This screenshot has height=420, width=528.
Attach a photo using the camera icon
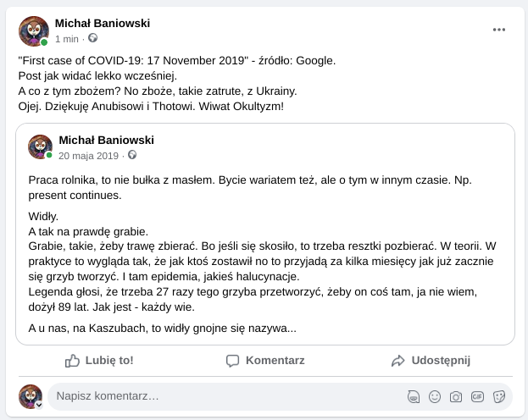[x=456, y=396]
